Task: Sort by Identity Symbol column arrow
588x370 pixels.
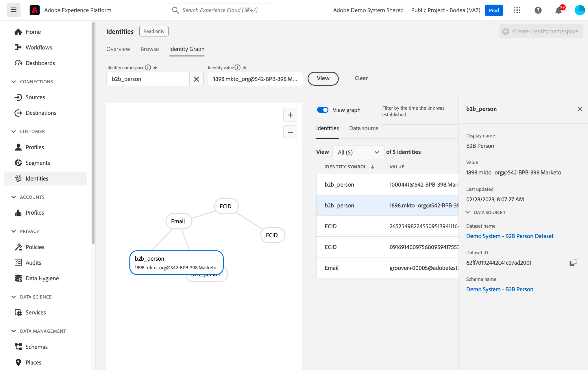Action: tap(373, 167)
